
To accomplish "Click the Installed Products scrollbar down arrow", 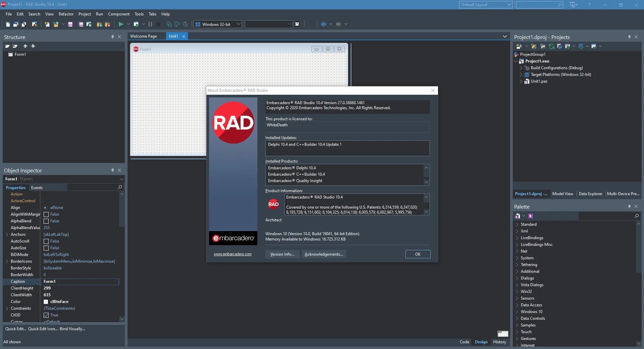I will (426, 182).
